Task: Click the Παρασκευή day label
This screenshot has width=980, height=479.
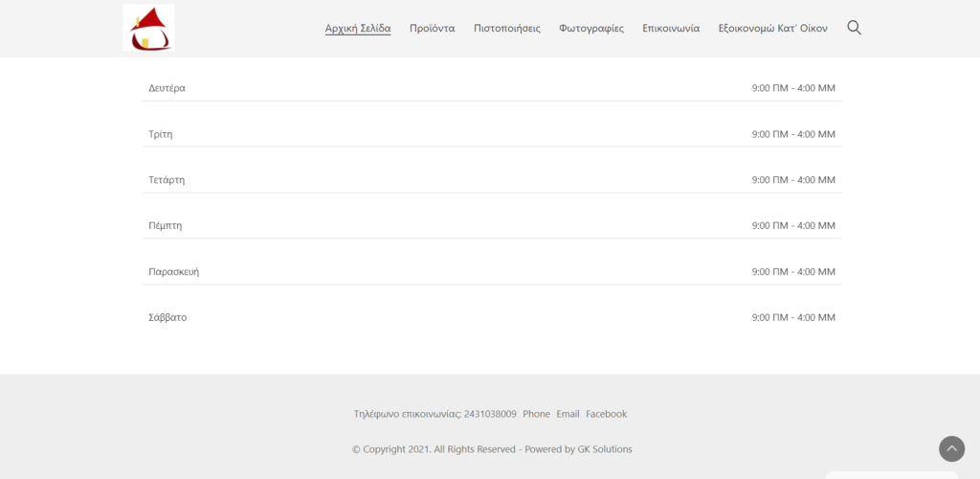Action: click(x=173, y=272)
